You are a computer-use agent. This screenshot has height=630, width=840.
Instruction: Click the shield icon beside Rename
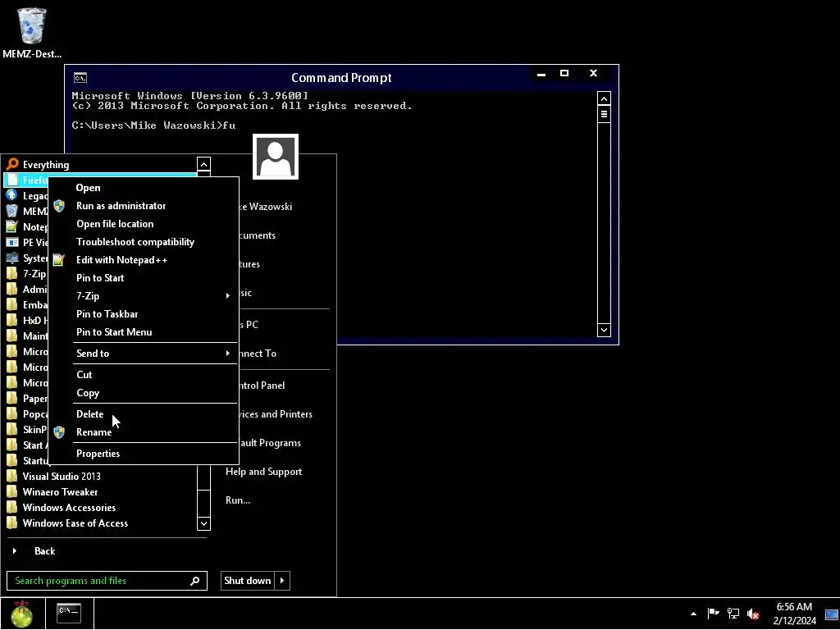point(59,432)
